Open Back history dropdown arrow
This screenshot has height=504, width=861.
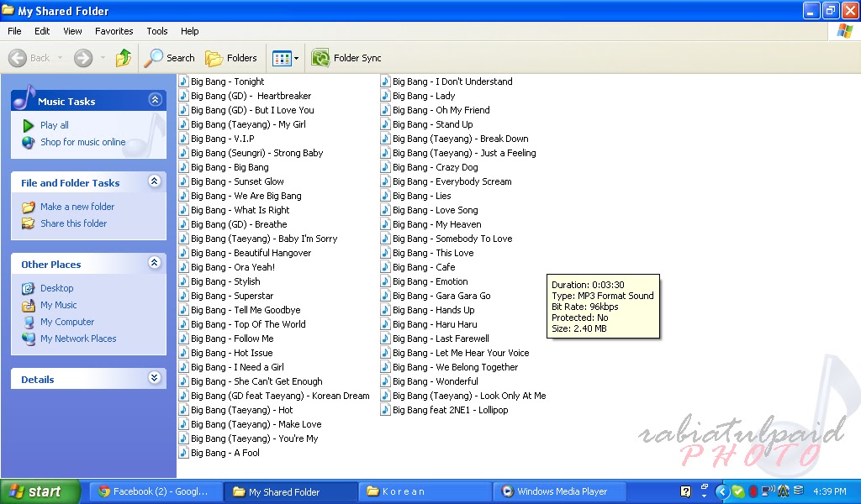[x=60, y=58]
